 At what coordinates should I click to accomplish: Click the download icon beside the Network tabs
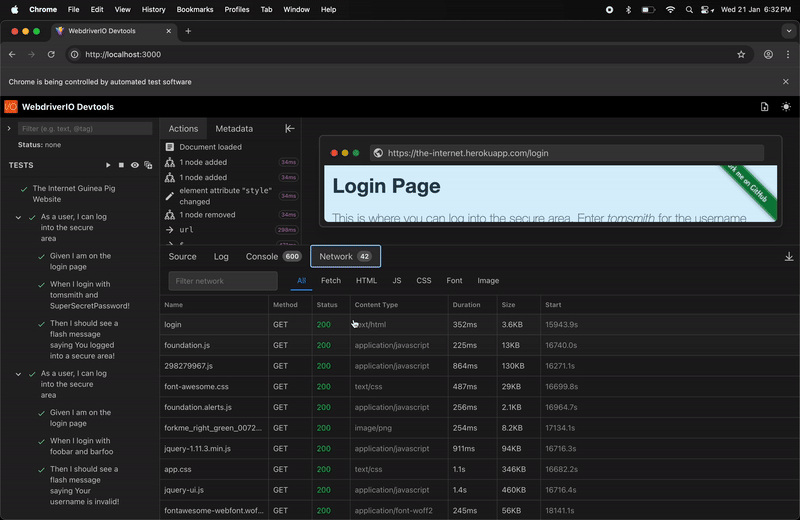[x=789, y=257]
